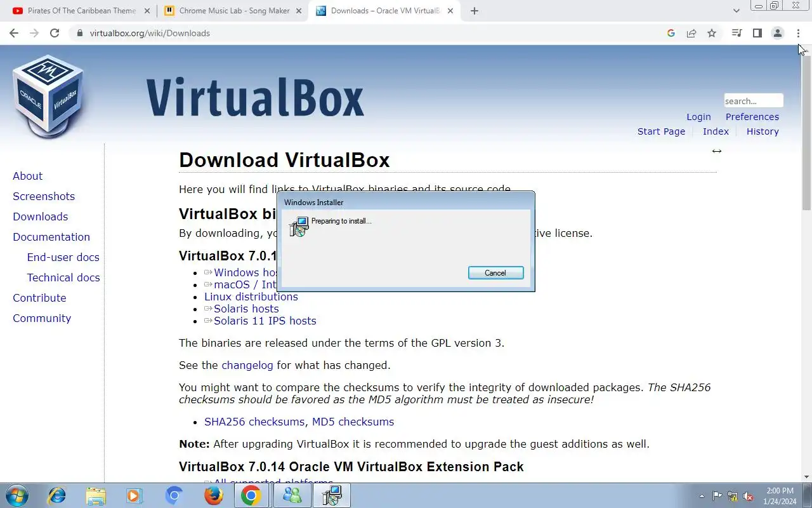Toggle the Chrome side panel icon
The width and height of the screenshot is (812, 508).
pyautogui.click(x=757, y=33)
